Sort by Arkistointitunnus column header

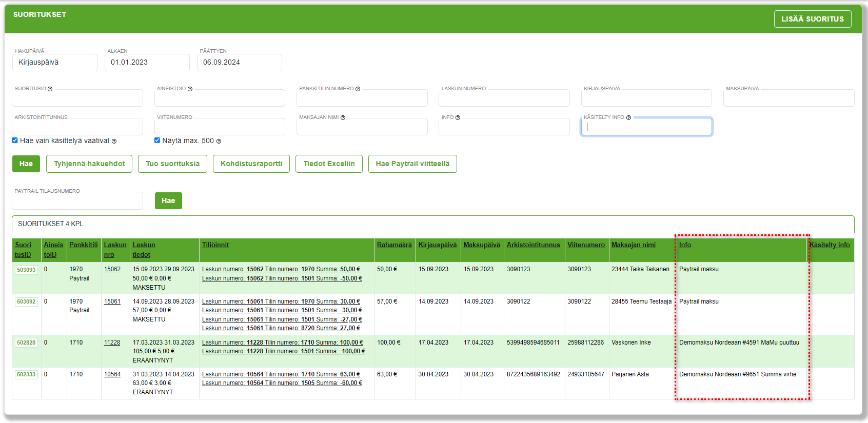(x=534, y=245)
